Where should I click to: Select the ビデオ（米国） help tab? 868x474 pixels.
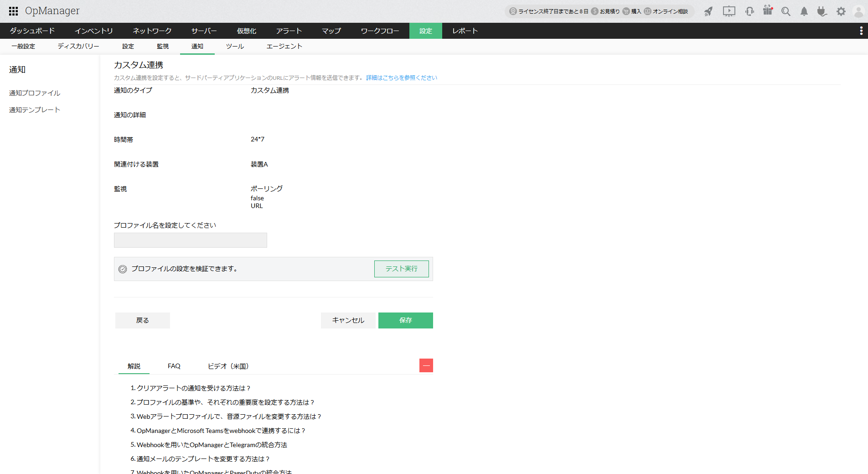point(228,366)
